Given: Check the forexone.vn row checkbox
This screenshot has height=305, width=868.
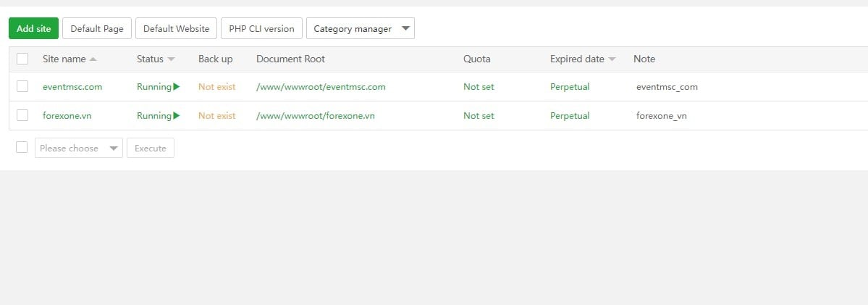Looking at the screenshot, I should coord(22,115).
